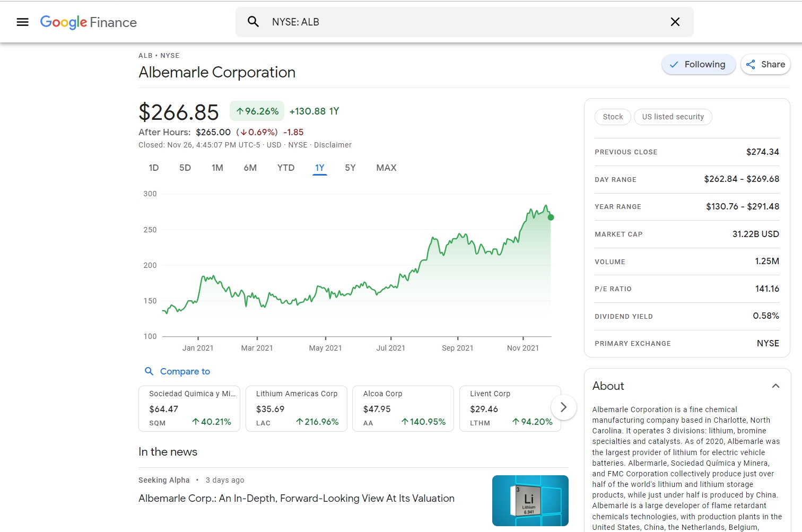This screenshot has height=532, width=802.
Task: Click the Seeking Alpha source label
Action: (x=164, y=480)
